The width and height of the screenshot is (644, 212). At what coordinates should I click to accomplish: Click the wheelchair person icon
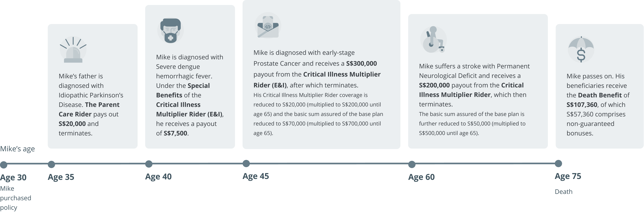pyautogui.click(x=433, y=40)
